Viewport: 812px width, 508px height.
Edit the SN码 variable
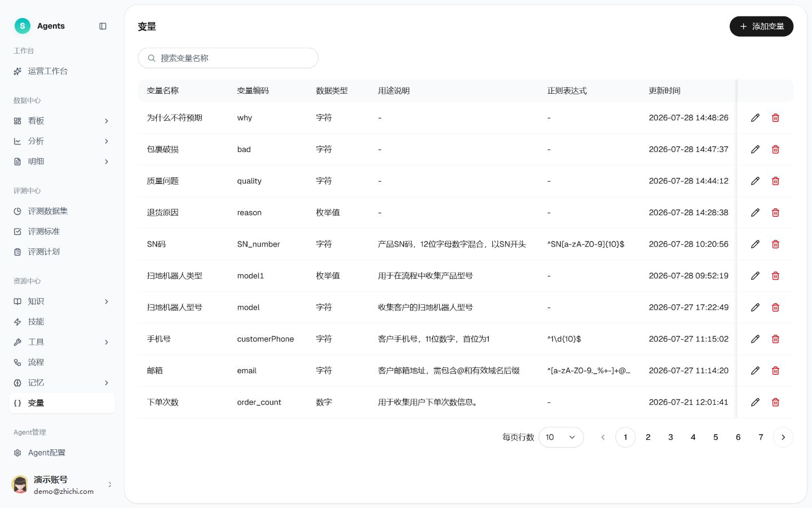[x=755, y=244]
